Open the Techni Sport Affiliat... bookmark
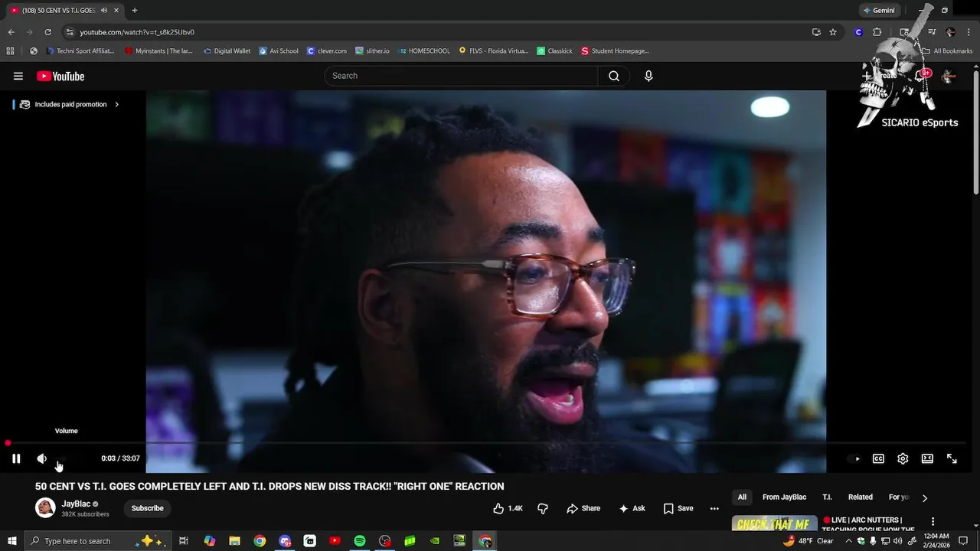The image size is (980, 551). pos(80,51)
